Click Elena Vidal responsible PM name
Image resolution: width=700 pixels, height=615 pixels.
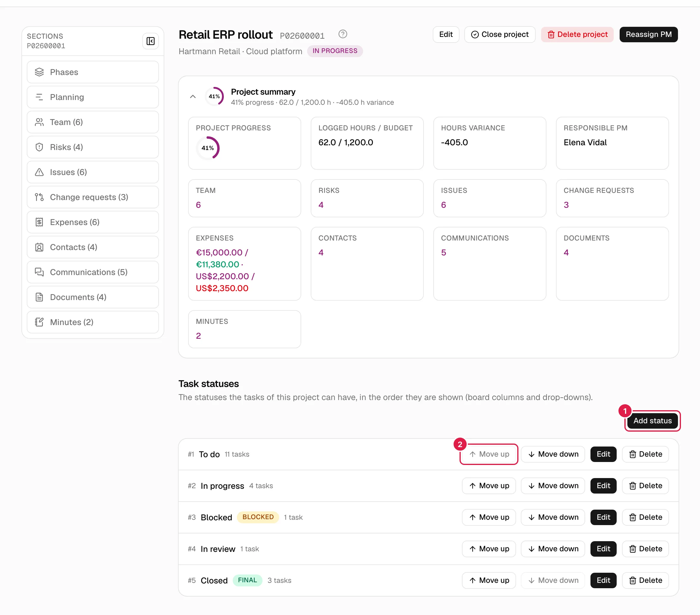[x=585, y=143]
